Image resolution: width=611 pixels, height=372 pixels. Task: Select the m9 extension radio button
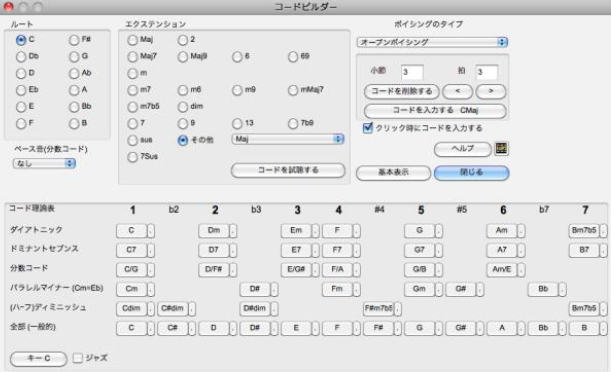[237, 90]
